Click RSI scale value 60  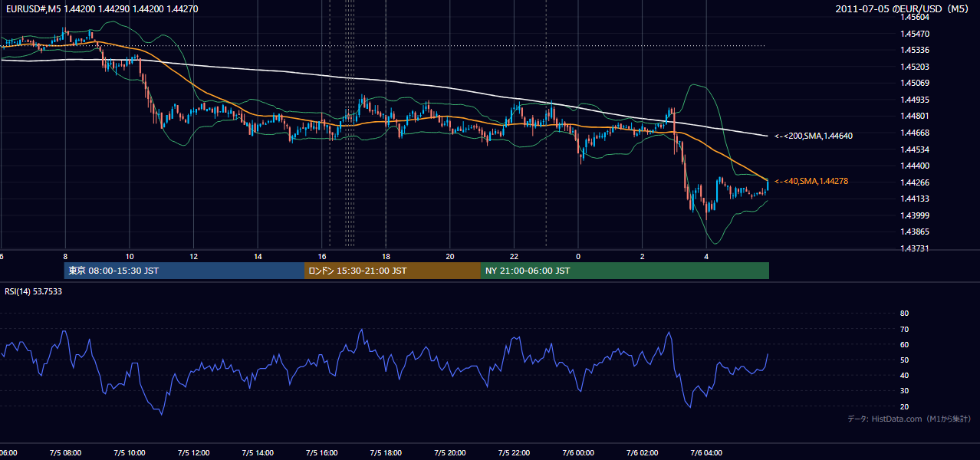[x=904, y=344]
